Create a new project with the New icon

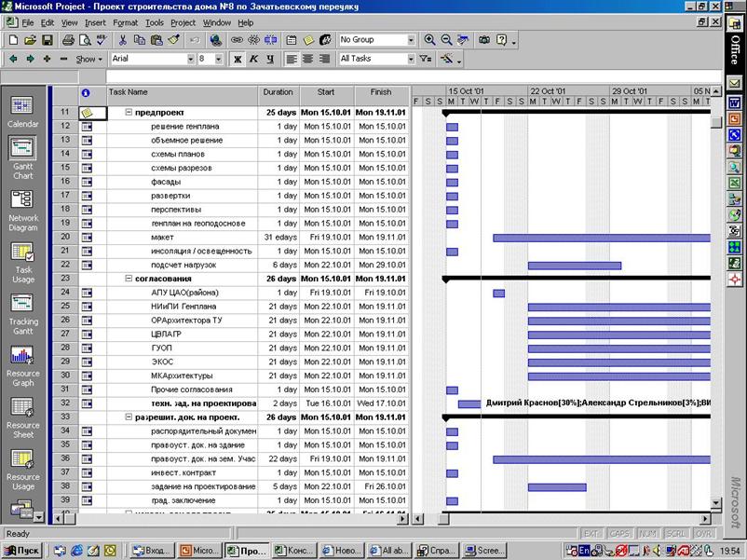13,40
